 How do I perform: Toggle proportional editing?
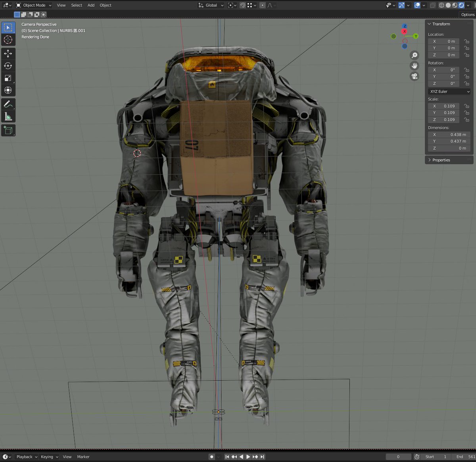(x=262, y=5)
